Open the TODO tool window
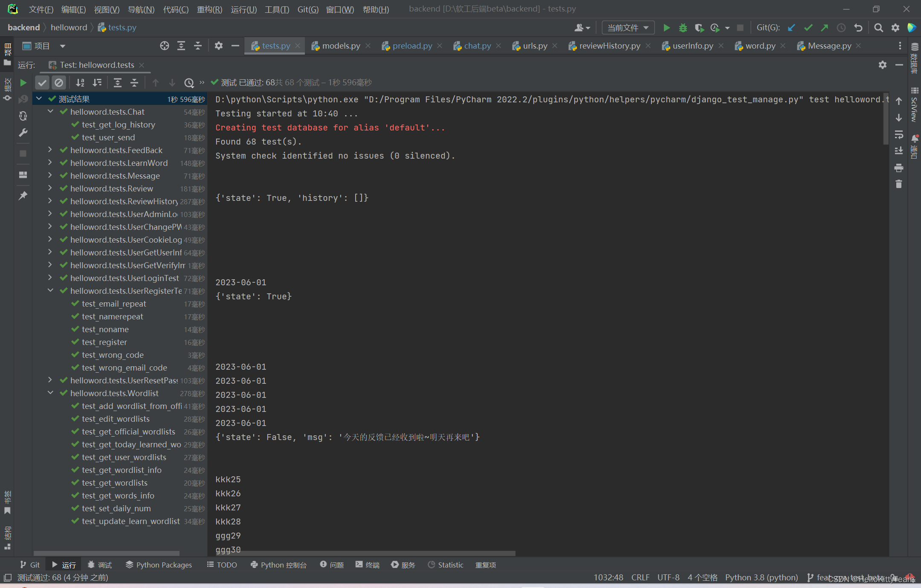Image resolution: width=921 pixels, height=588 pixels. click(x=222, y=565)
